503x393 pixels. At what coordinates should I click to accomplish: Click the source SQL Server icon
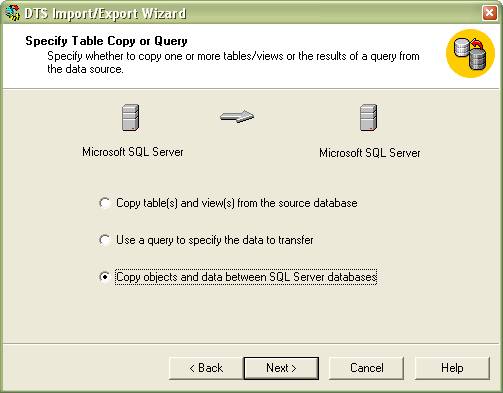(x=130, y=118)
